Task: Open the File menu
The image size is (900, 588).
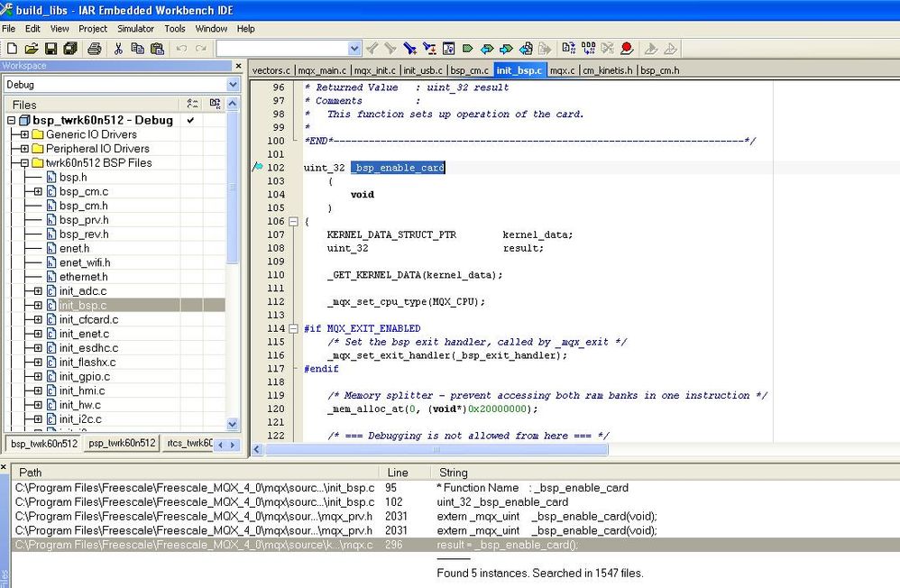Action: point(9,29)
